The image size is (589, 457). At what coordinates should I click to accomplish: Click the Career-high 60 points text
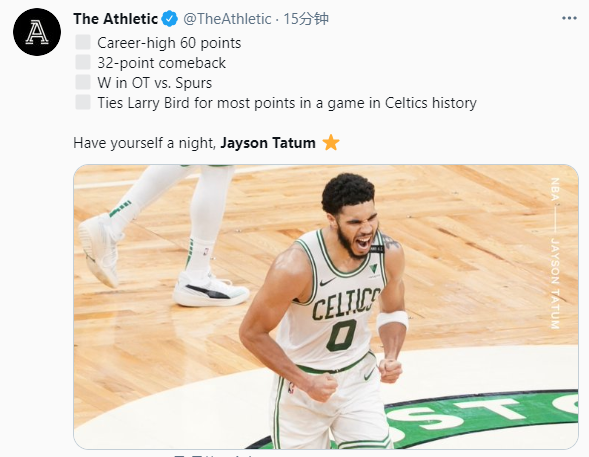pyautogui.click(x=169, y=43)
